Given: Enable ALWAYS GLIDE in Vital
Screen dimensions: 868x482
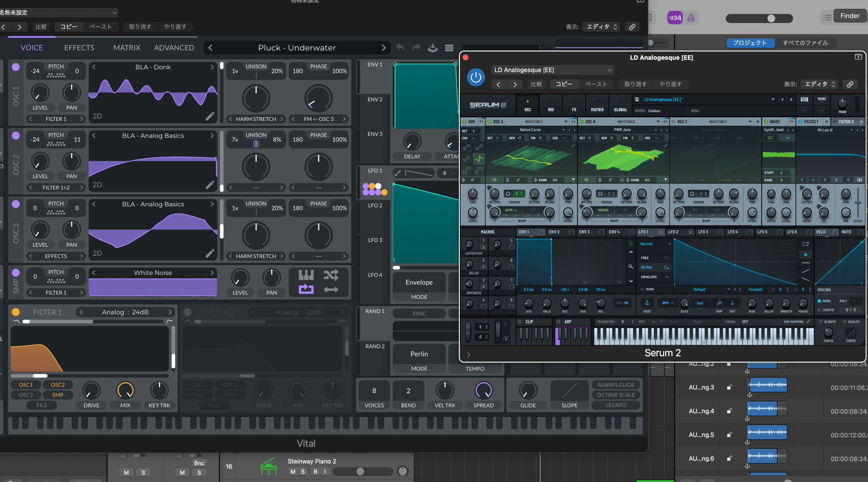Looking at the screenshot, I should tap(616, 385).
